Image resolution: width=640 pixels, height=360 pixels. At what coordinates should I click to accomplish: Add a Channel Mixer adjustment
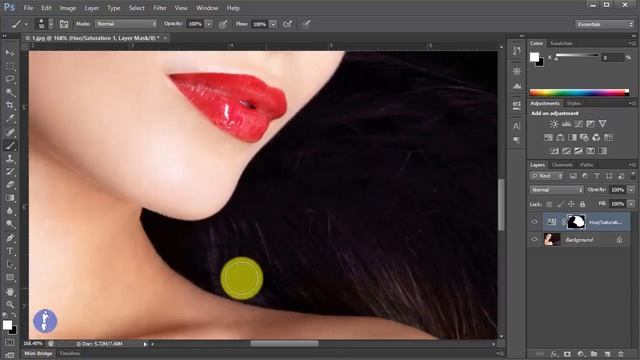596,138
